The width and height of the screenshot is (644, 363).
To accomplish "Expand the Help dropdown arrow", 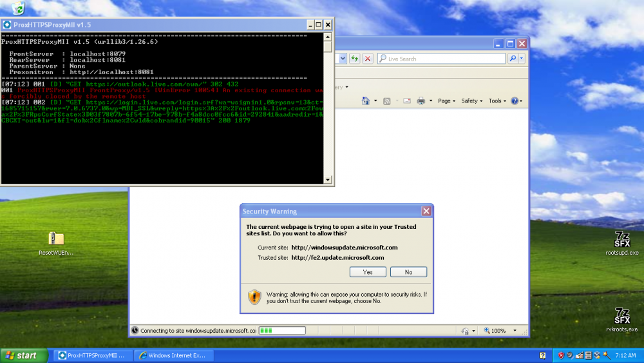I will [521, 101].
